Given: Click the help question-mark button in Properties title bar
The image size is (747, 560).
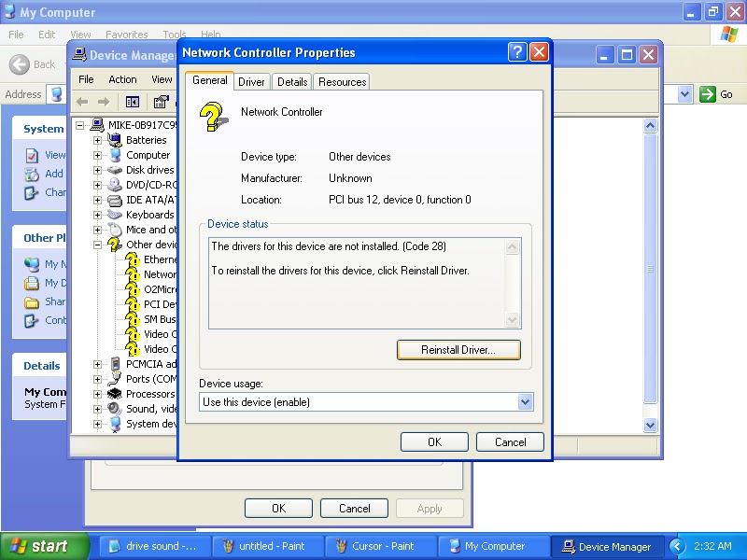Looking at the screenshot, I should 517,52.
